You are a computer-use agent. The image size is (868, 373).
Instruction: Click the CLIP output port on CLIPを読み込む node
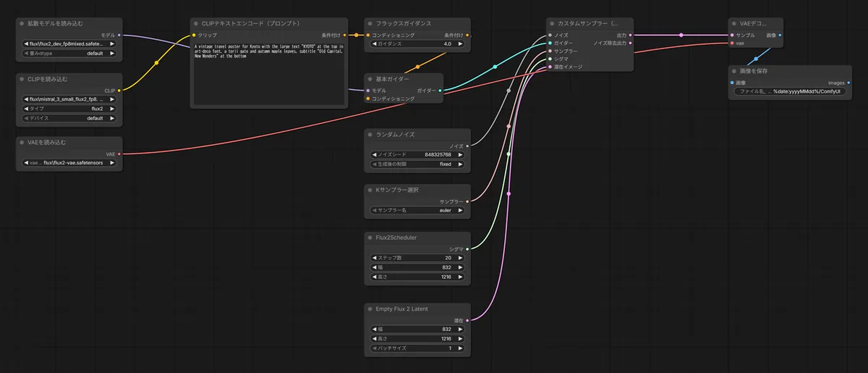(119, 91)
